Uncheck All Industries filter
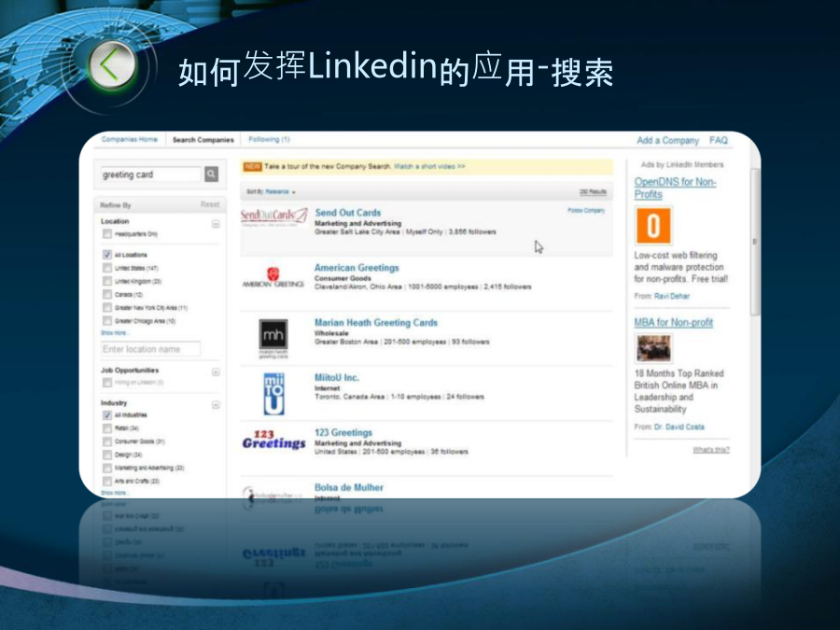The height and width of the screenshot is (630, 840). click(107, 415)
